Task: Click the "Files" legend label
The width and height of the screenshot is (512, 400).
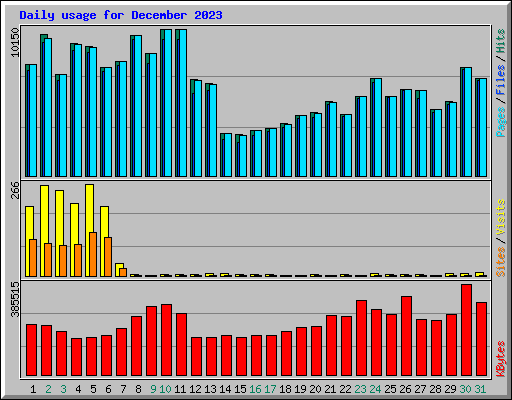Action: click(501, 80)
